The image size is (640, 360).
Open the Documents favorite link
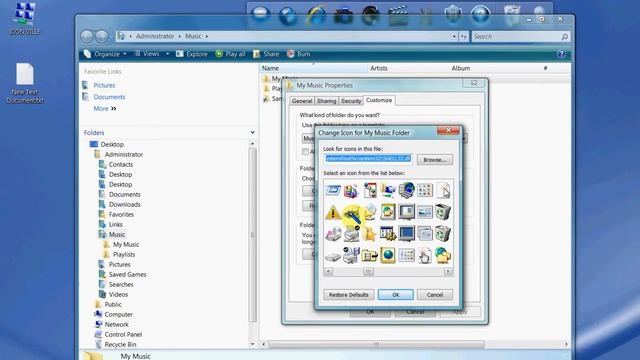(109, 97)
